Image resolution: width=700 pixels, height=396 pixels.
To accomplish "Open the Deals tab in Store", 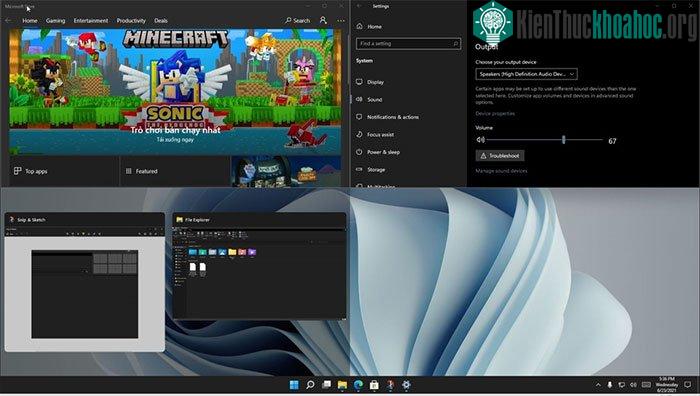I will (x=161, y=21).
